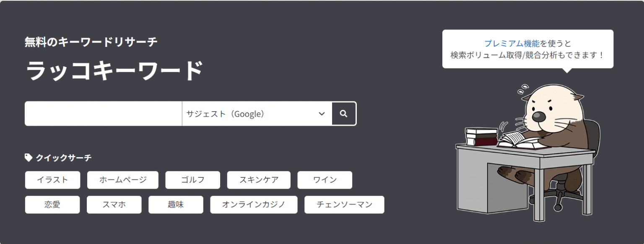Click the magnifying glass search button
644x244 pixels.
tap(344, 114)
